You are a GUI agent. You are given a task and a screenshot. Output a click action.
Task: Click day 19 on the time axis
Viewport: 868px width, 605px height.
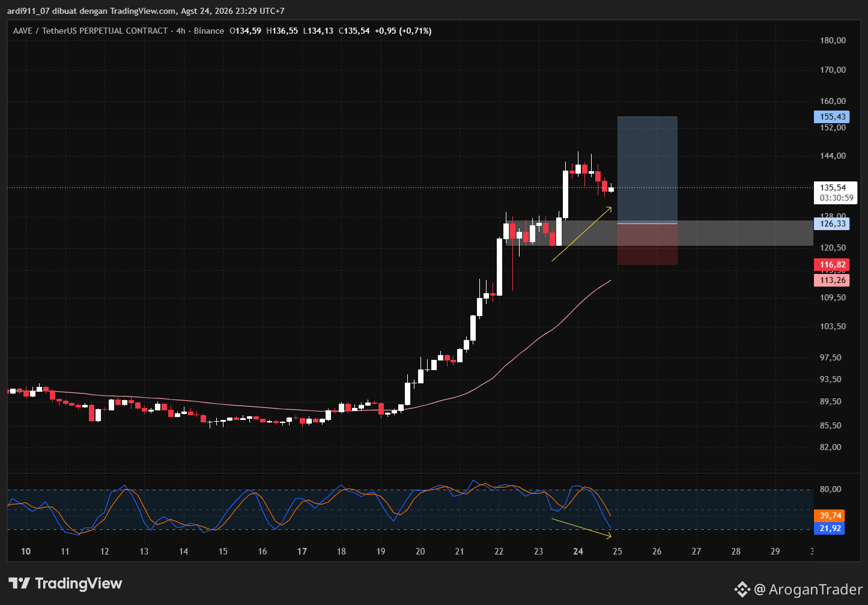[381, 552]
